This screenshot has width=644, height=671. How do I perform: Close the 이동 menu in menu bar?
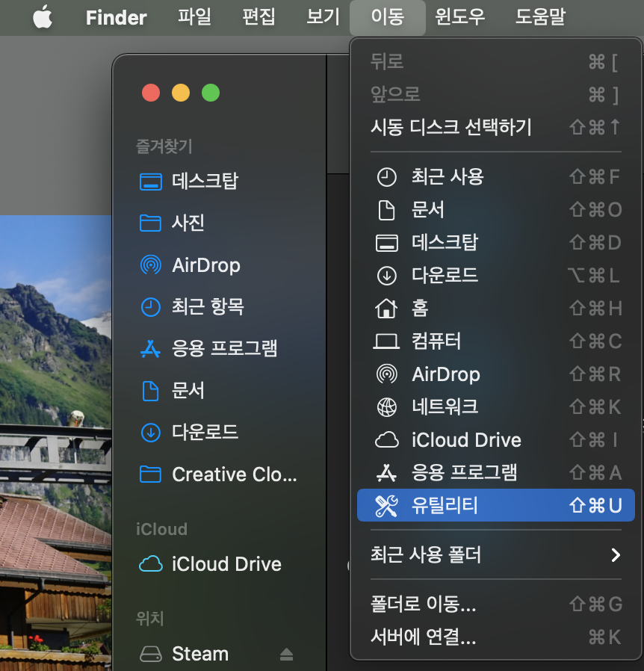(x=387, y=17)
